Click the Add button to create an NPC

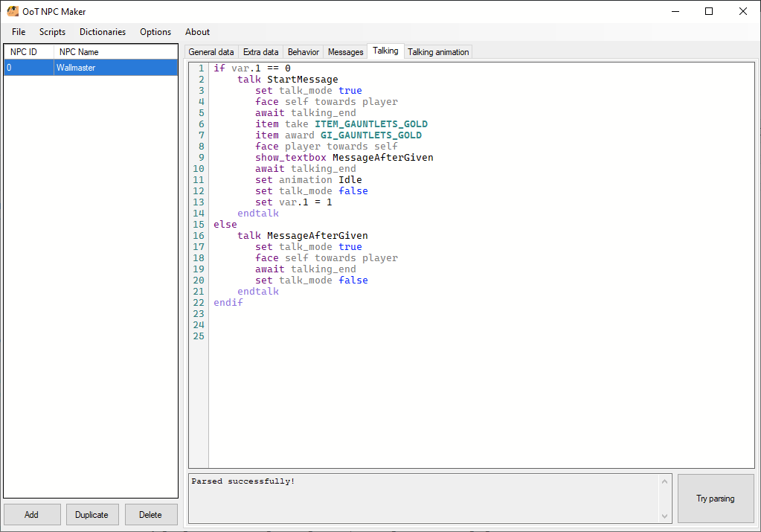coord(31,514)
